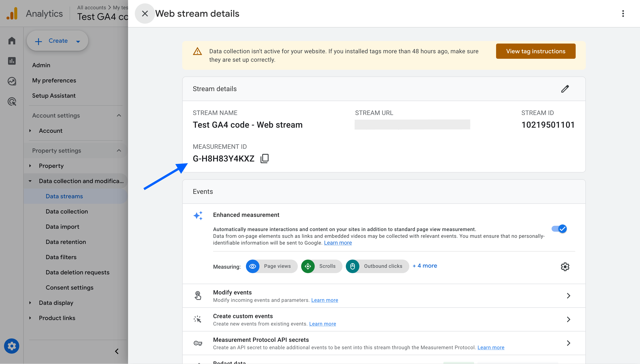Click the Analytics bar chart icon in sidebar

(x=12, y=61)
